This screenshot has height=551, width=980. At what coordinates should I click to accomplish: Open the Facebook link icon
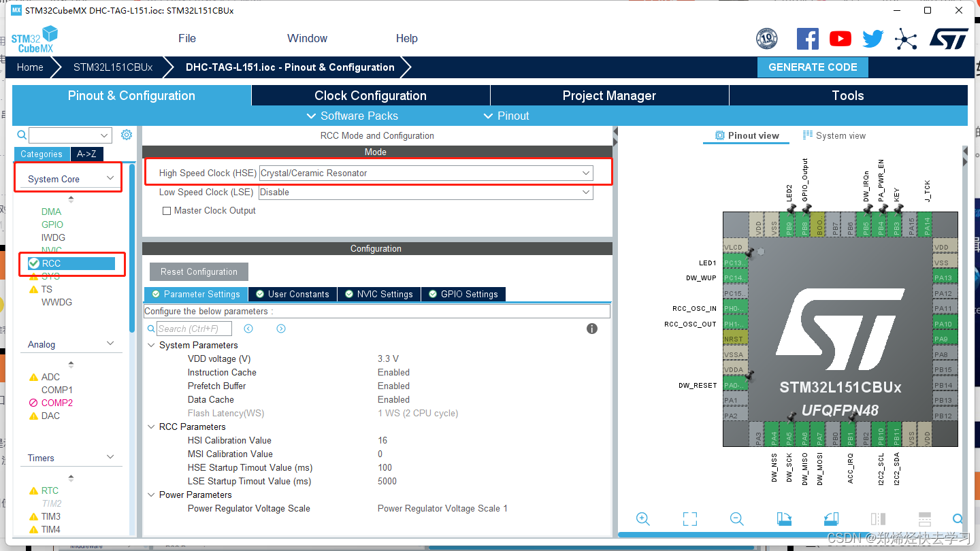point(807,39)
